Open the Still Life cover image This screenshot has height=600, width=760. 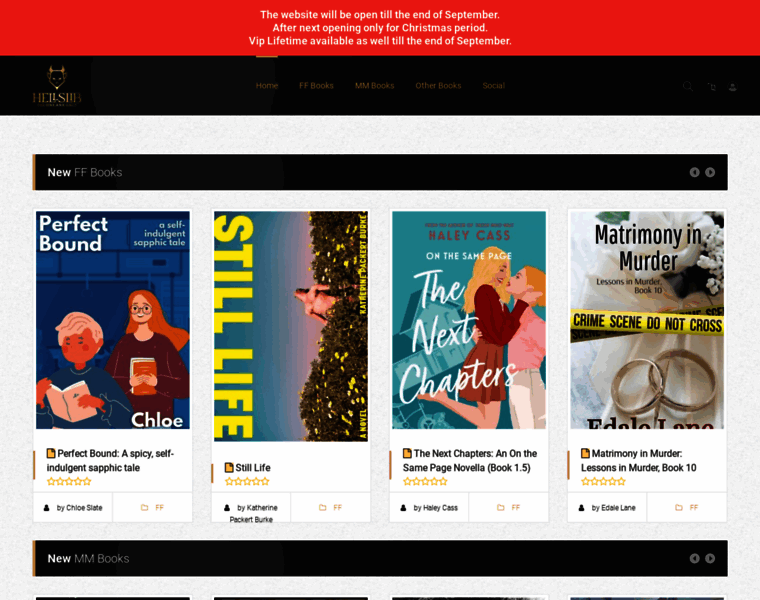click(291, 326)
